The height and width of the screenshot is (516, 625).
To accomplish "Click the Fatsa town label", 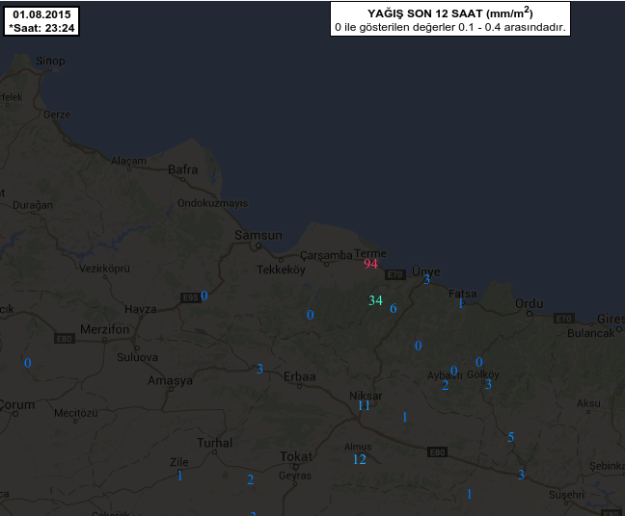I will coord(462,294).
